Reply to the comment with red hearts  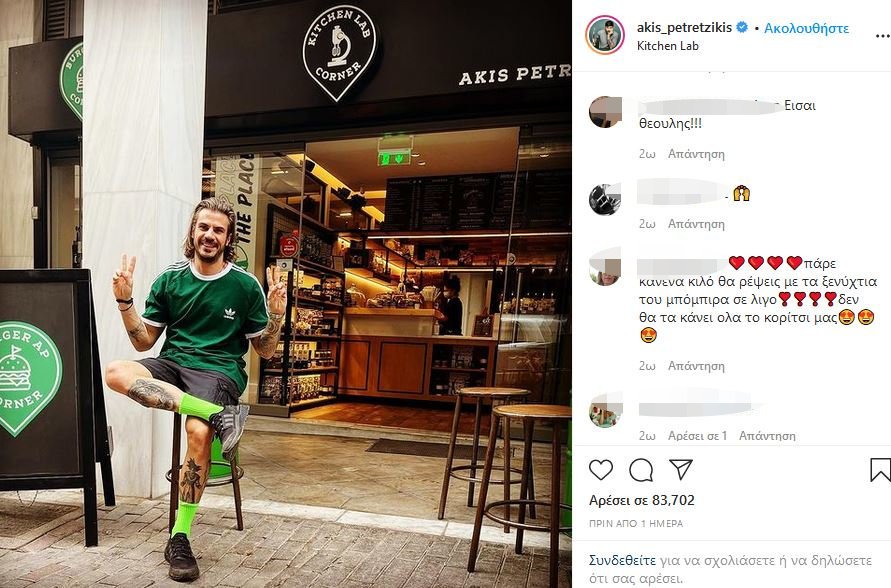(696, 366)
